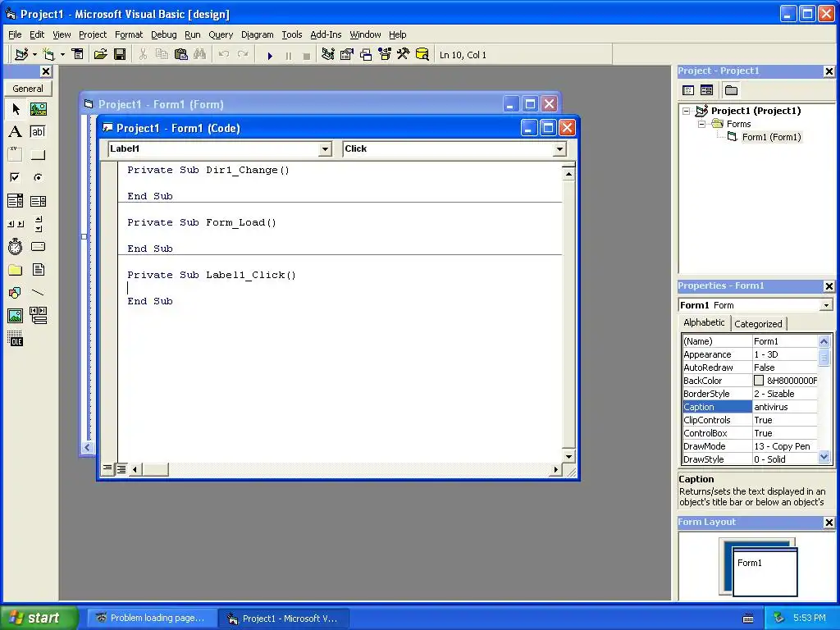
Task: Click the Toolbox hammer-and-wrench toolbar icon
Action: (403, 55)
